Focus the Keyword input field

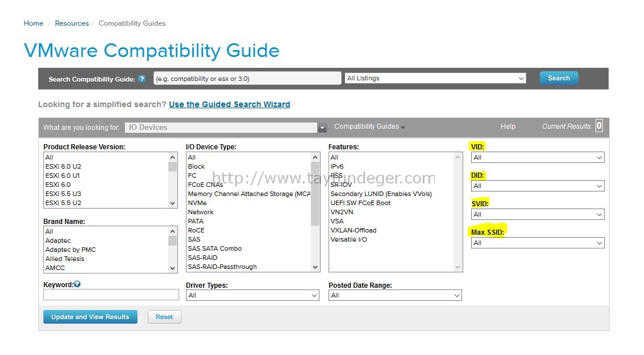tap(111, 295)
